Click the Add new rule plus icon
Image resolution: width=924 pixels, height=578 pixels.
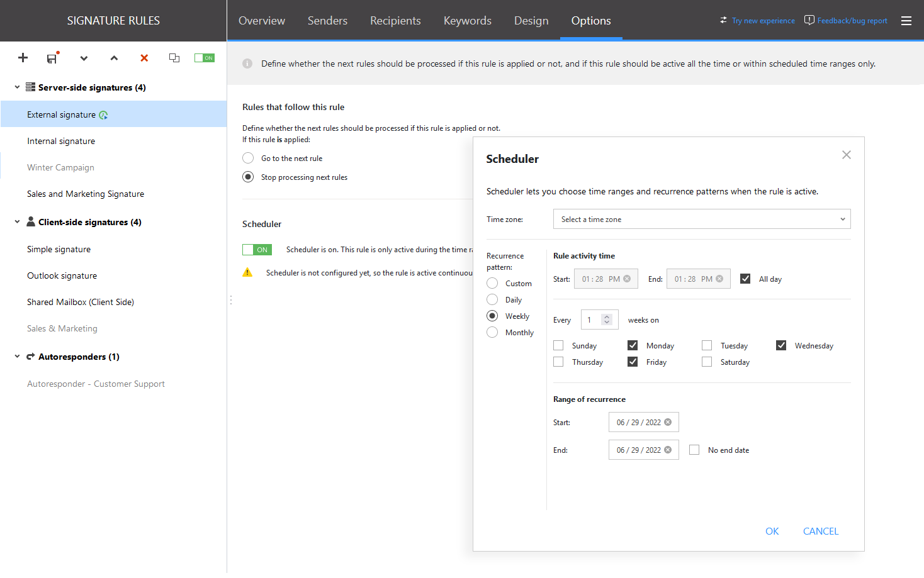[23, 58]
